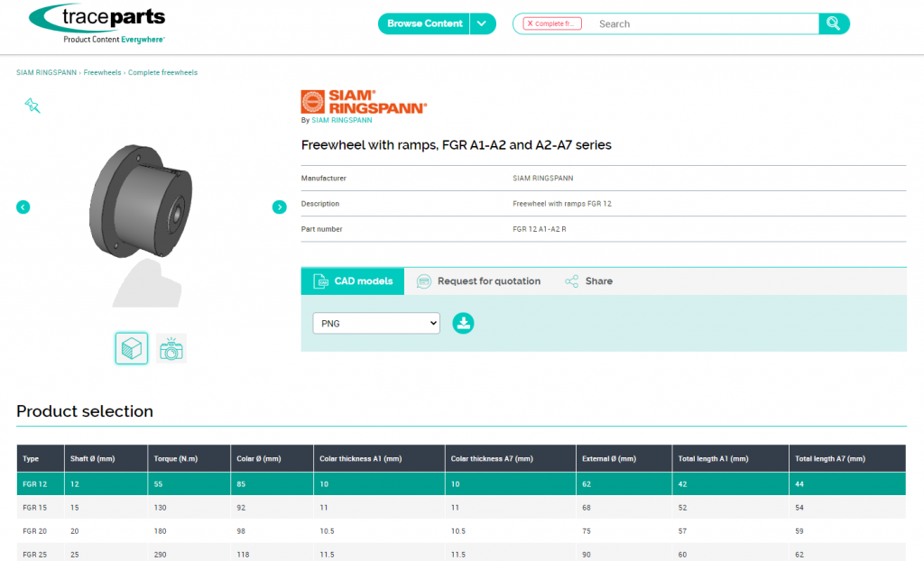Select the 3D cube view thumbnail

click(x=132, y=348)
